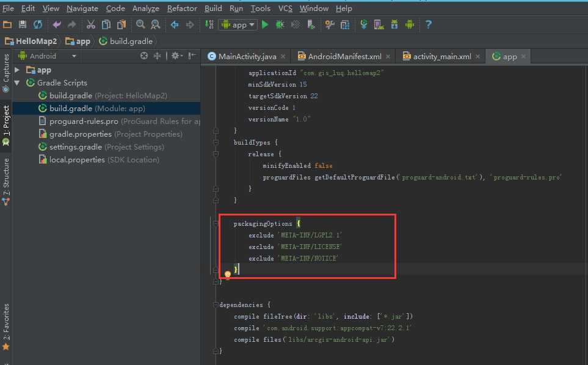The image size is (588, 365).
Task: Click the Undo arrow in toolbar
Action: click(57, 24)
